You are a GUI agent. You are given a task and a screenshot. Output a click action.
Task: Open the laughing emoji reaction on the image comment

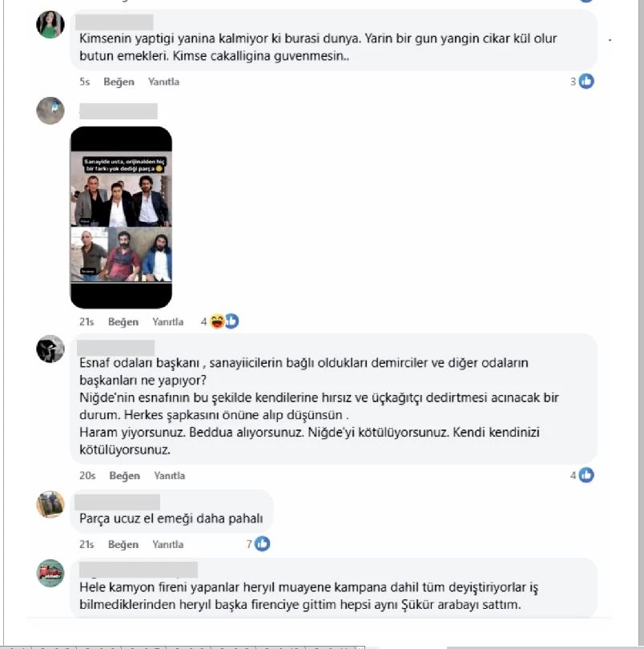click(217, 321)
